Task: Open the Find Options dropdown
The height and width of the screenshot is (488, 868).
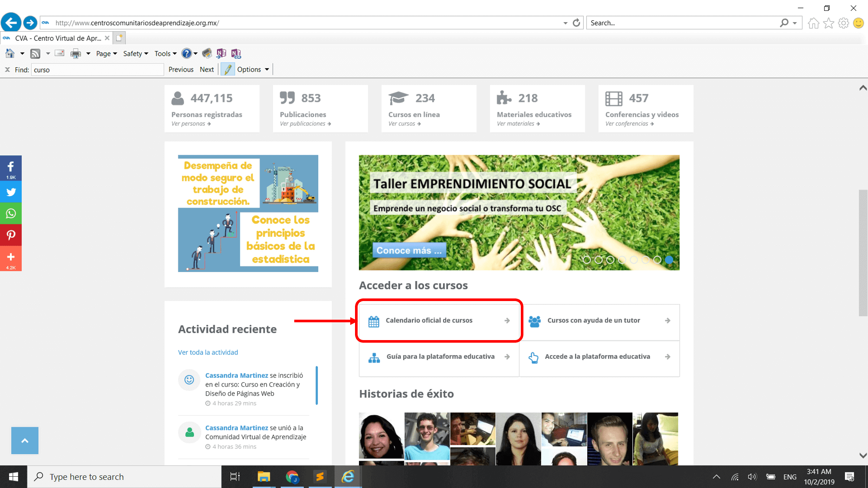Action: pyautogui.click(x=253, y=69)
